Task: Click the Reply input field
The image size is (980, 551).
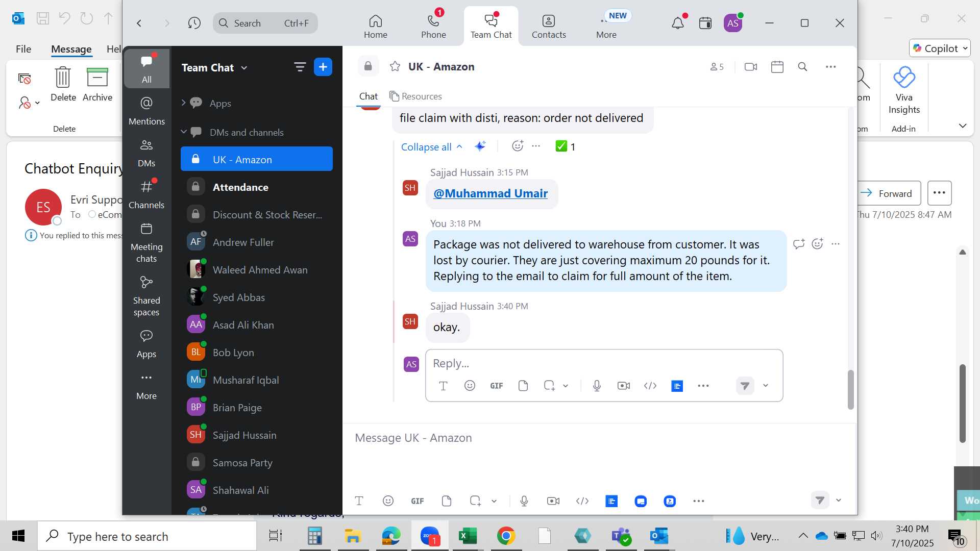Action: 604,363
